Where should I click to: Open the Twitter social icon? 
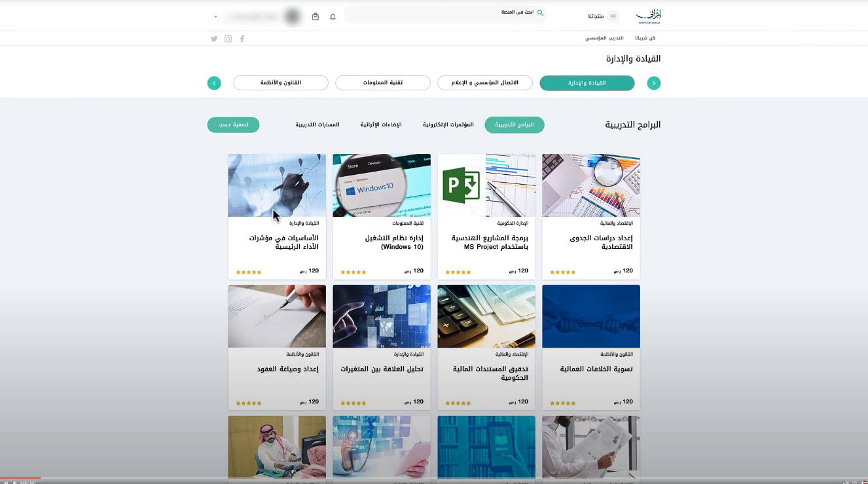click(214, 39)
